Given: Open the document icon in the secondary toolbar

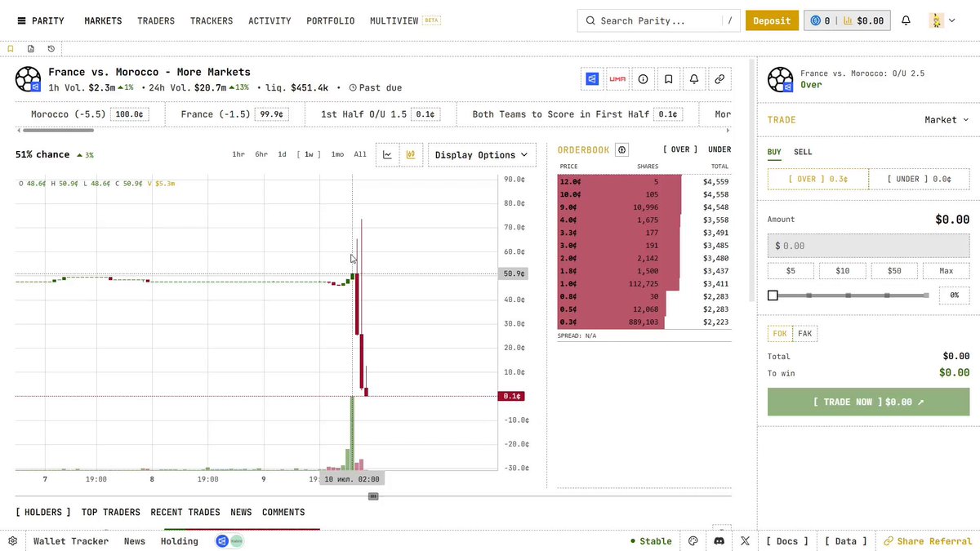Looking at the screenshot, I should tap(31, 49).
